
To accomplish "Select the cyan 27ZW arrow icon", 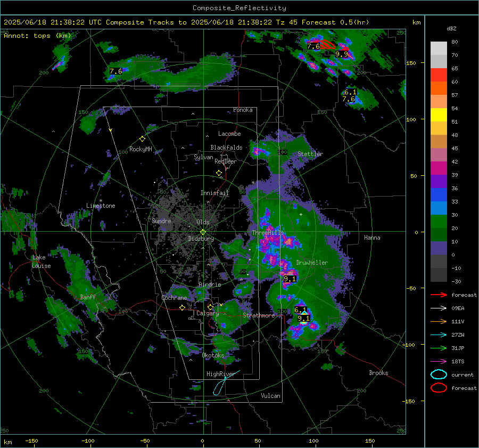I will (439, 335).
